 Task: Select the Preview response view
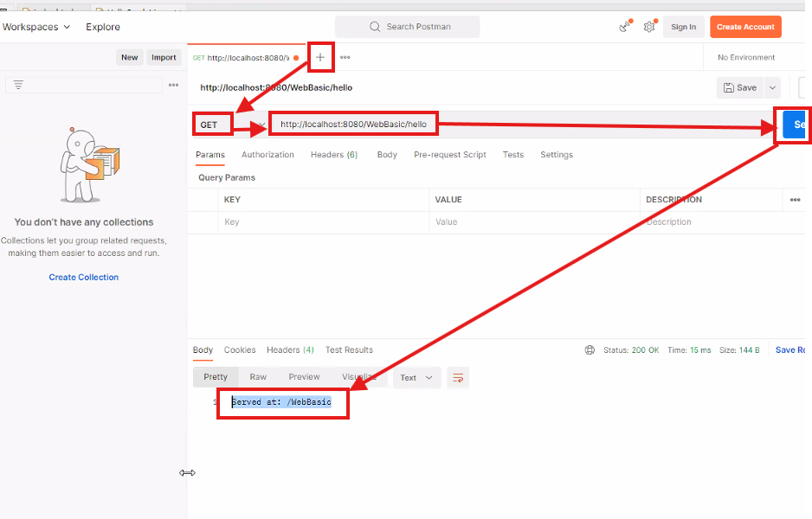304,377
